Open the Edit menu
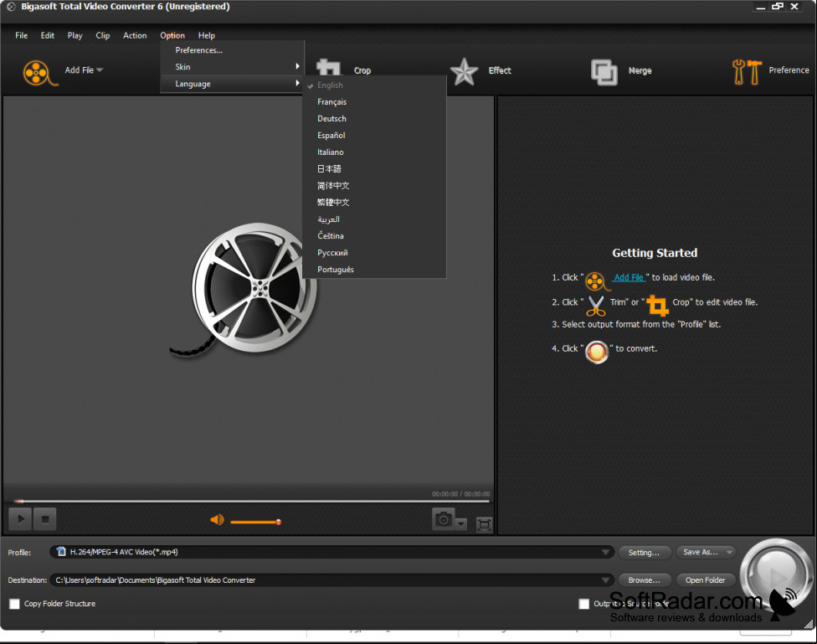 pos(48,35)
